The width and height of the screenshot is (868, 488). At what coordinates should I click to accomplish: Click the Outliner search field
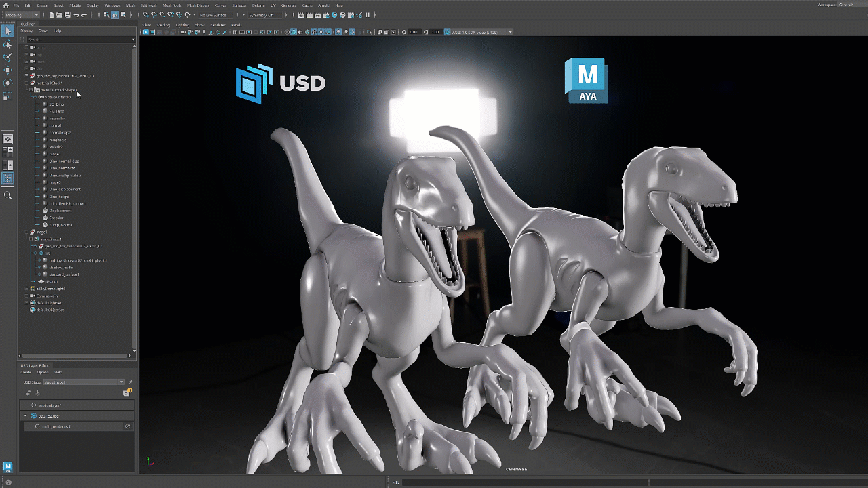tap(78, 39)
